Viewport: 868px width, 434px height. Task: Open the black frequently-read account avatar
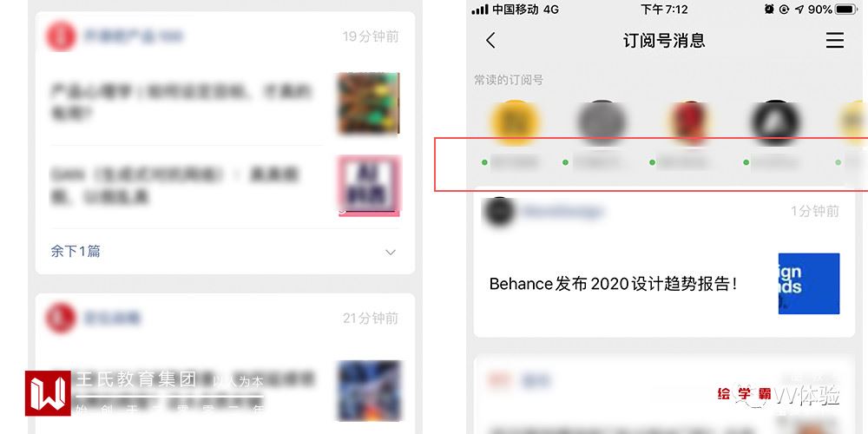coord(775,122)
